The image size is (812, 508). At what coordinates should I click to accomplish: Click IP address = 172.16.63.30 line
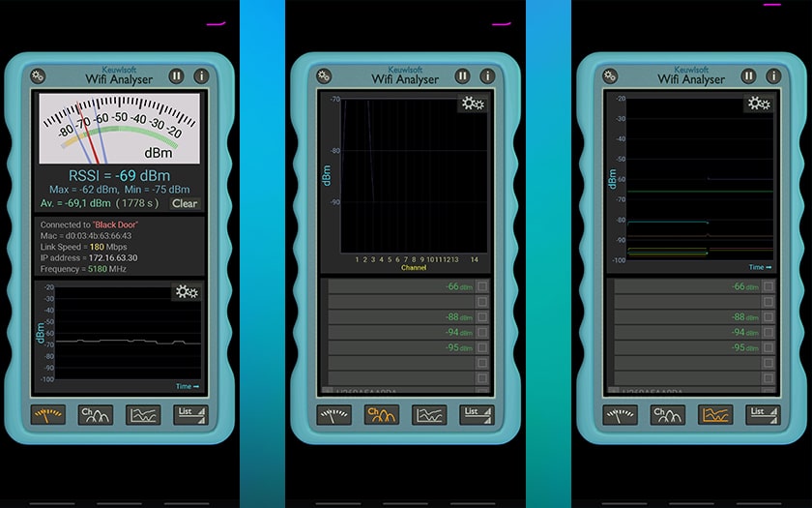pyautogui.click(x=89, y=257)
